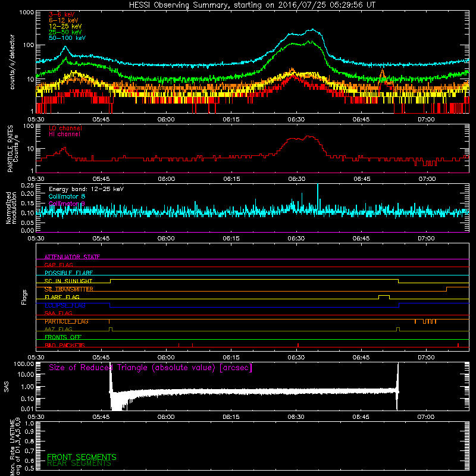Image resolution: width=476 pixels, height=476 pixels.
Task: Click the 50-100 keV peak near 06:33
Action: coord(312,30)
